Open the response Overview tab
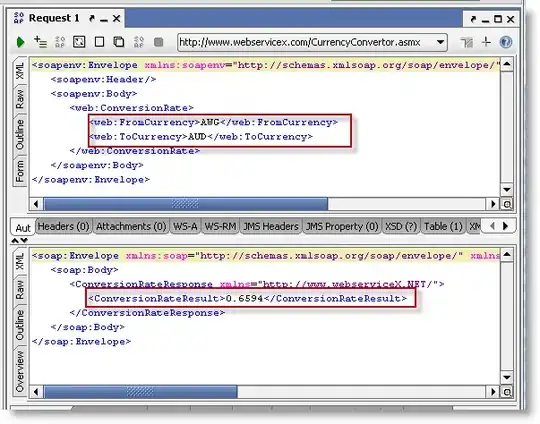This screenshot has height=424, width=540. click(20, 371)
